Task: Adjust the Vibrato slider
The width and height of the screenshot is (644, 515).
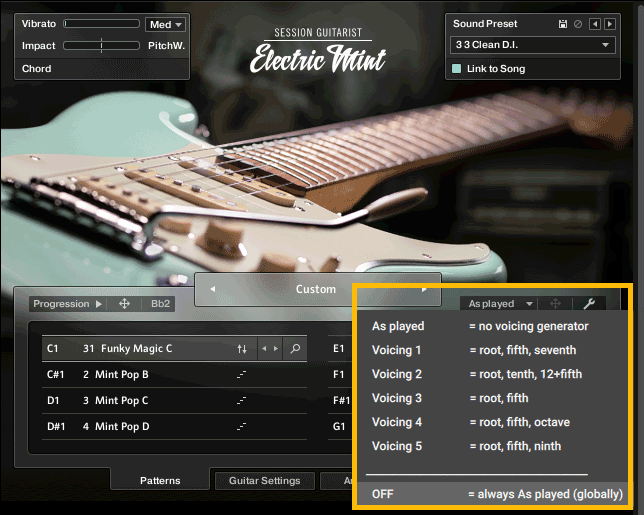Action: coord(101,24)
